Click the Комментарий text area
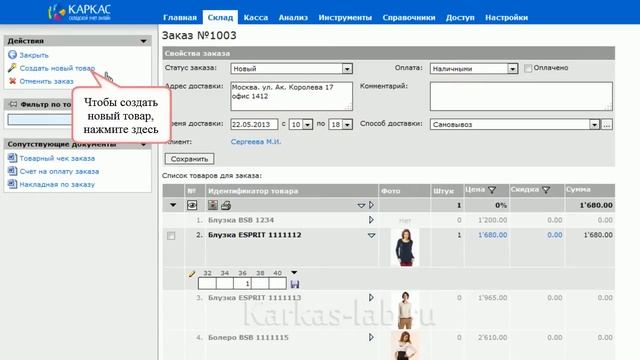640x360 pixels. [521, 96]
